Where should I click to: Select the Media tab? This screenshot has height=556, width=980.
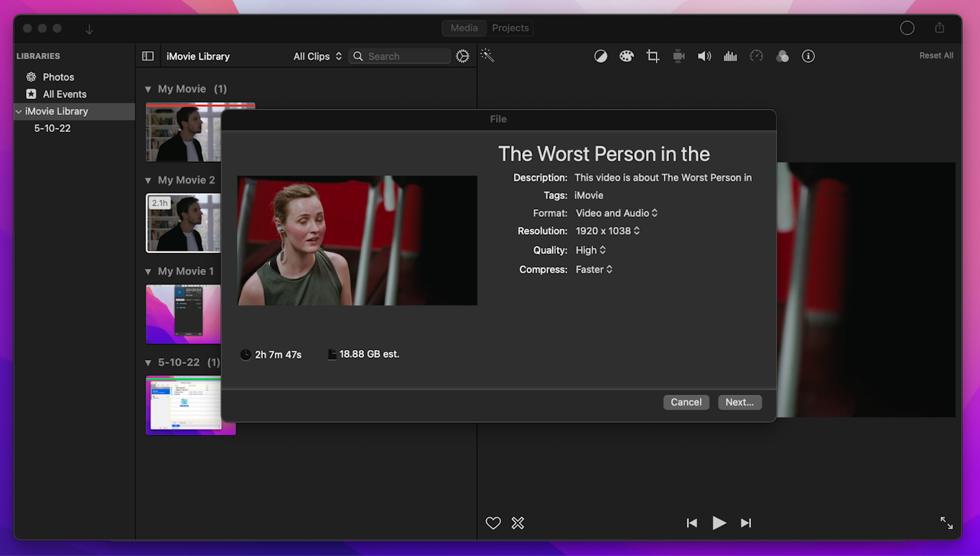pyautogui.click(x=464, y=28)
